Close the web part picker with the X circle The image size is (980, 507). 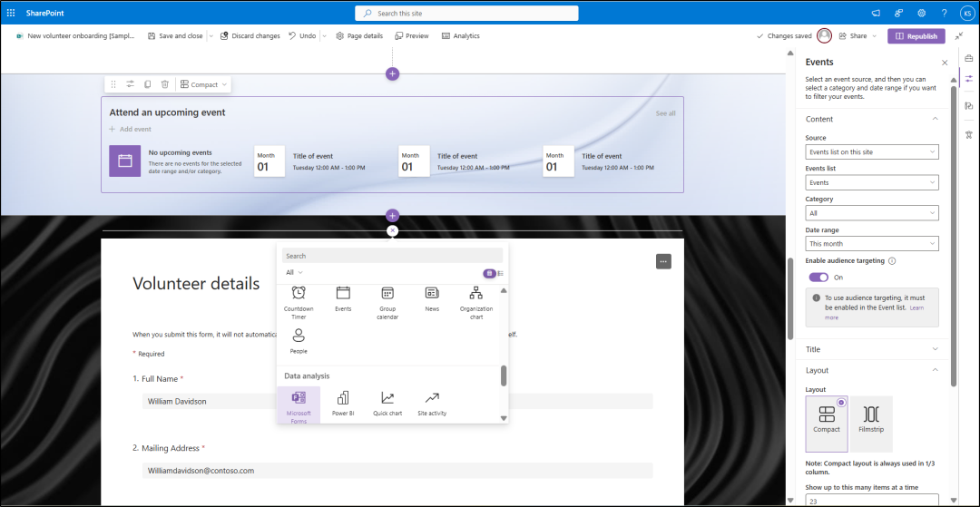tap(393, 230)
